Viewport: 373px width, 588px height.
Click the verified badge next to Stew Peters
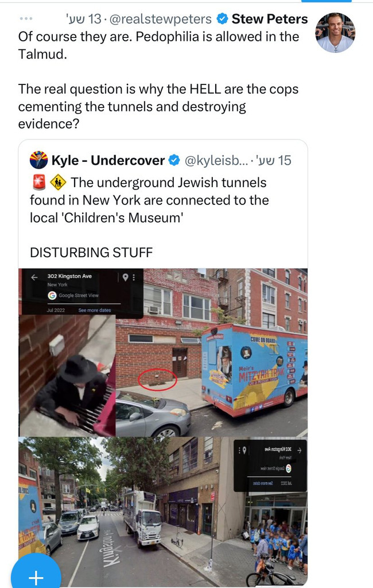tap(222, 18)
